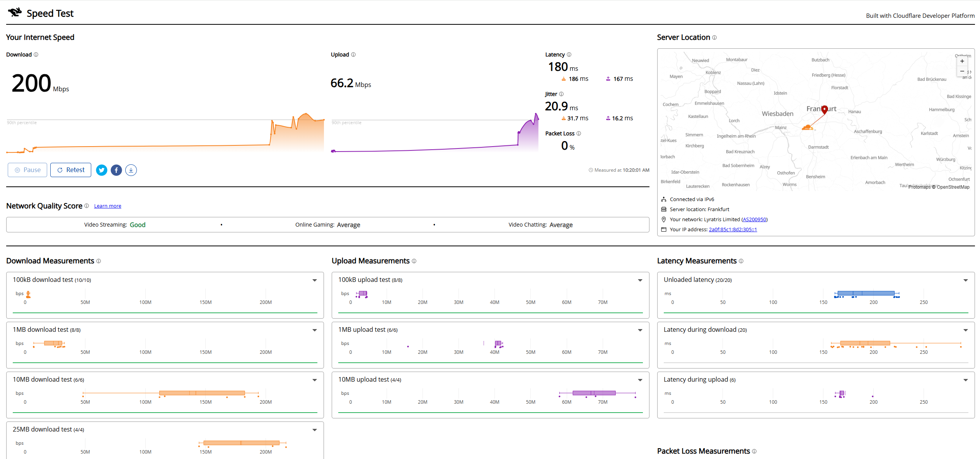Open the Learn more link
Image resolution: width=980 pixels, height=459 pixels.
107,206
